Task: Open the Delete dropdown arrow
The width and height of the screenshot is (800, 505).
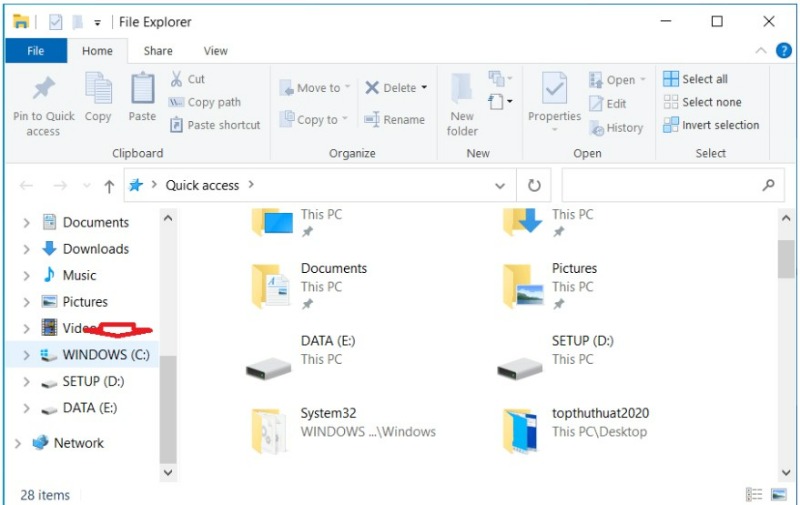Action: pos(424,88)
